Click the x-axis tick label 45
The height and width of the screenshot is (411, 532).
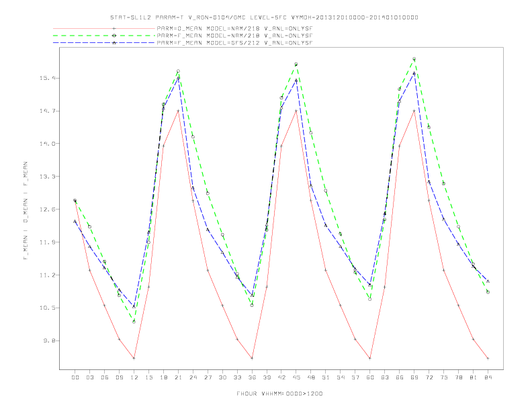(x=296, y=377)
